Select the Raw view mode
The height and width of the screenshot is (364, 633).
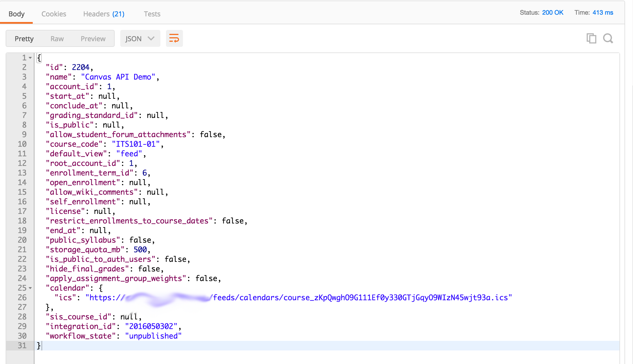(57, 39)
